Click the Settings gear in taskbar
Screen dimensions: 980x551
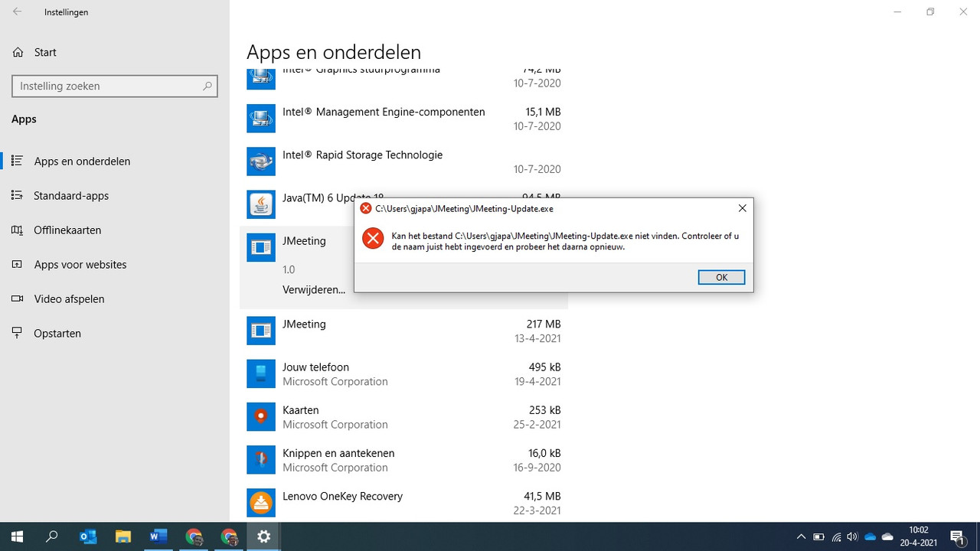264,536
